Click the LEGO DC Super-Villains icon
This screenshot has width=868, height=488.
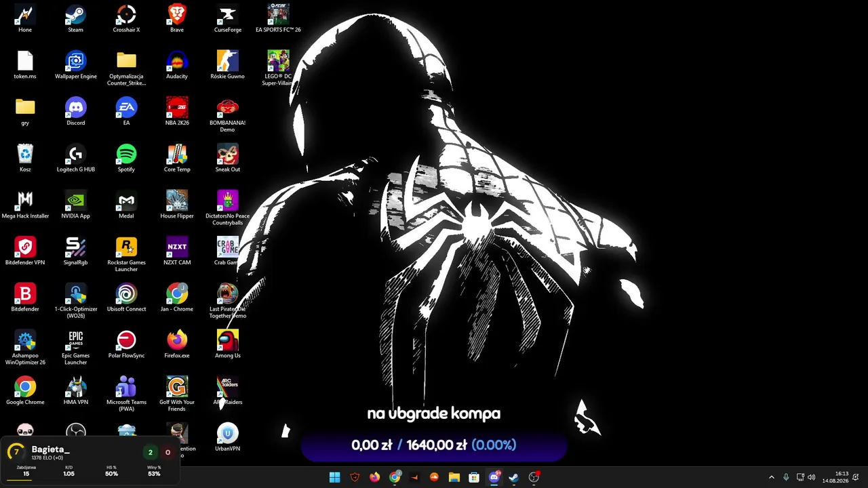278,68
